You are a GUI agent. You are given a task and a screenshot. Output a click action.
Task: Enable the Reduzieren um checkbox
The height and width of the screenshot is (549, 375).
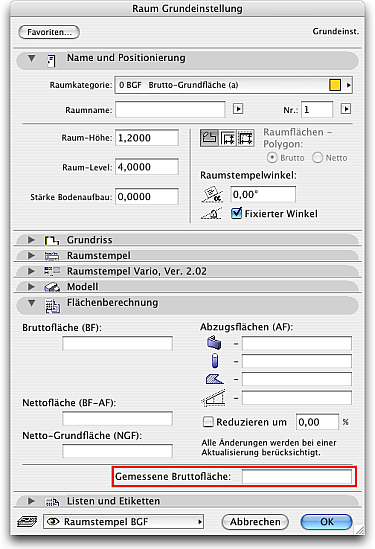pyautogui.click(x=208, y=422)
